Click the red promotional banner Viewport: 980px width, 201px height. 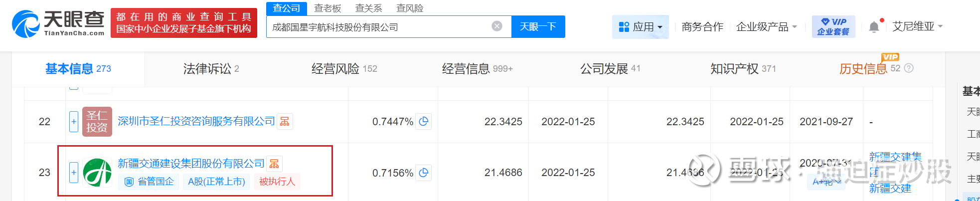tap(184, 23)
